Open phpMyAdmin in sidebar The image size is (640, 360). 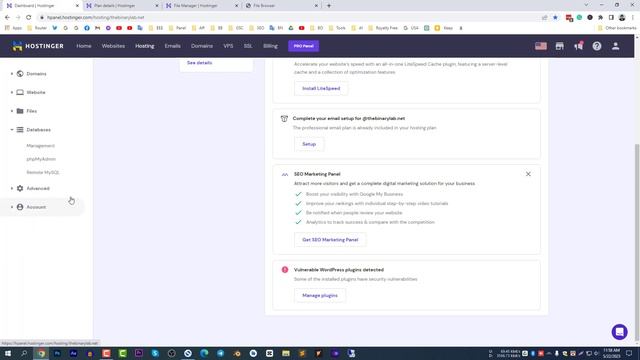pyautogui.click(x=41, y=159)
